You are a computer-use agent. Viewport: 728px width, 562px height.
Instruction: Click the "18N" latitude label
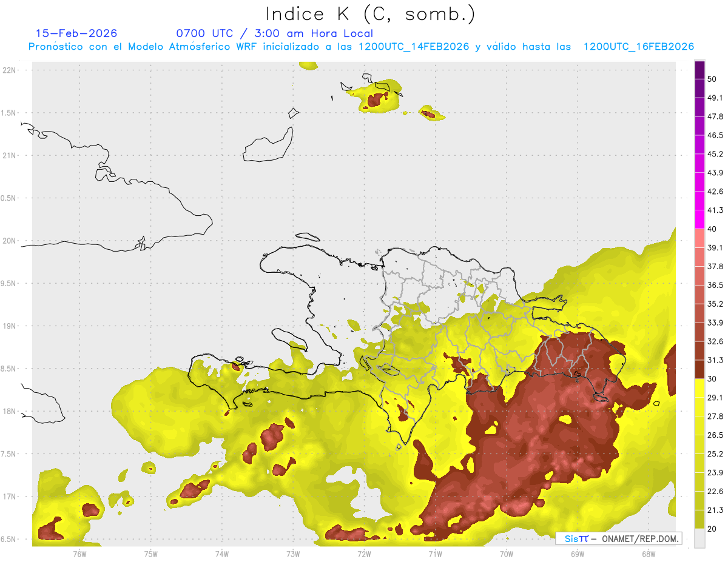click(9, 412)
